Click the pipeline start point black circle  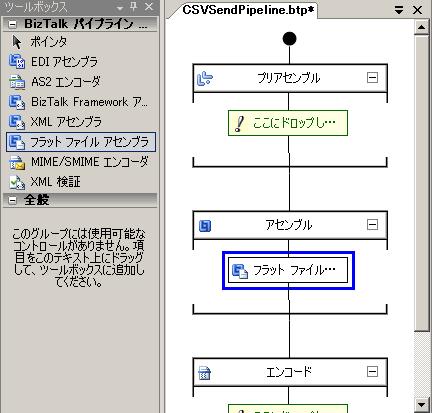[x=289, y=39]
